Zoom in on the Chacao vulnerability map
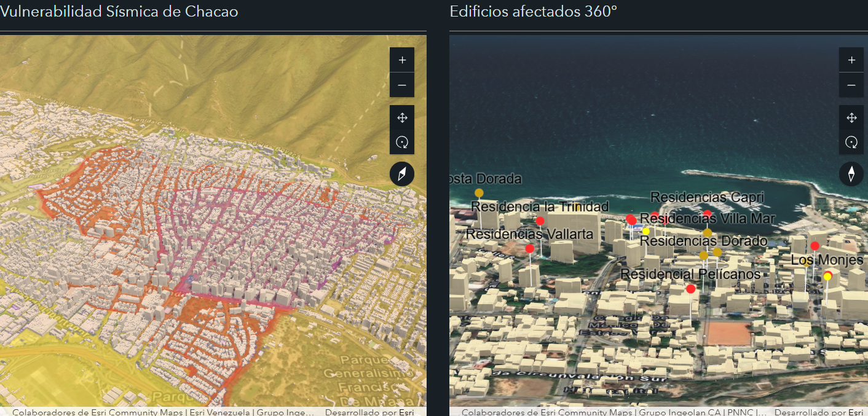This screenshot has width=868, height=416. click(x=402, y=60)
